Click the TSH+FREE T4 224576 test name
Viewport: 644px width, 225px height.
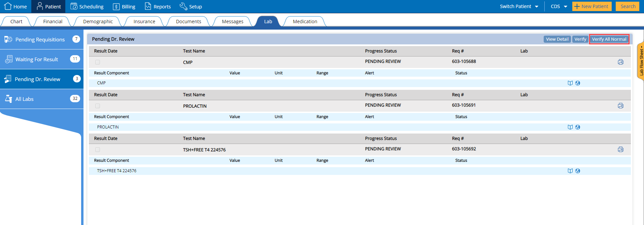tap(204, 150)
